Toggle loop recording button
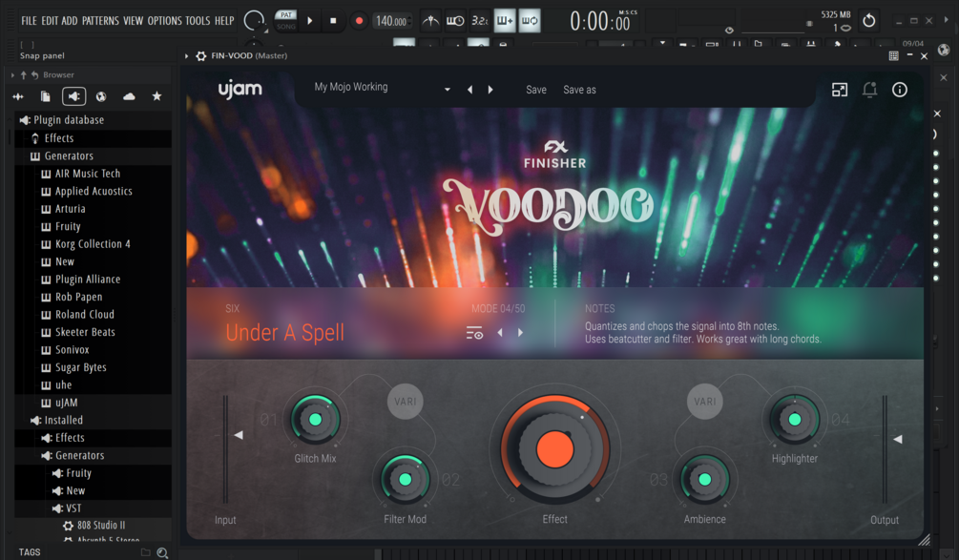The width and height of the screenshot is (959, 560). coord(530,21)
